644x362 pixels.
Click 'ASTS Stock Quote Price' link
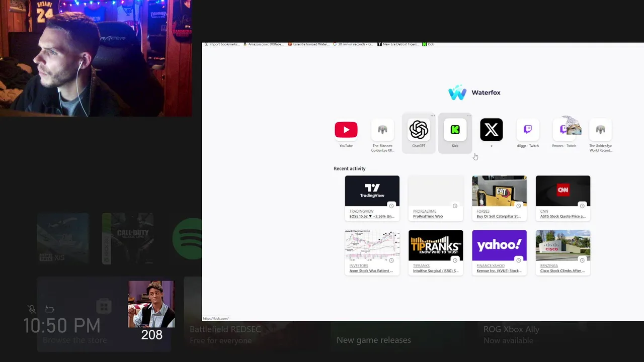[562, 216]
